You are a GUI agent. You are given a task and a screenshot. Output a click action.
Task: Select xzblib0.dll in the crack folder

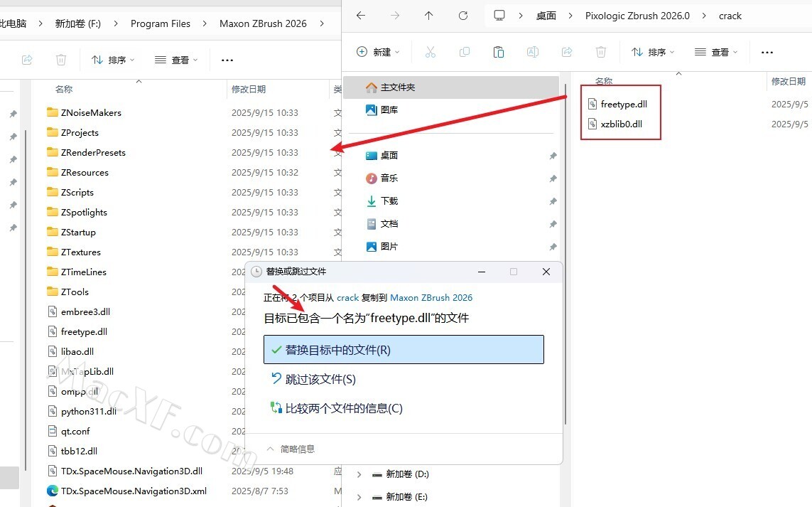click(621, 124)
